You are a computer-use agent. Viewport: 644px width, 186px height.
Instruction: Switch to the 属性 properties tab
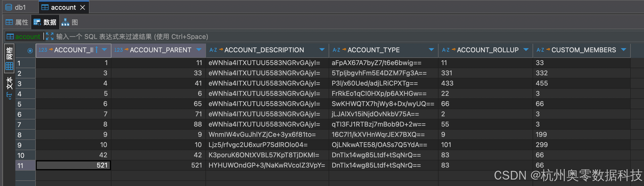(x=17, y=22)
